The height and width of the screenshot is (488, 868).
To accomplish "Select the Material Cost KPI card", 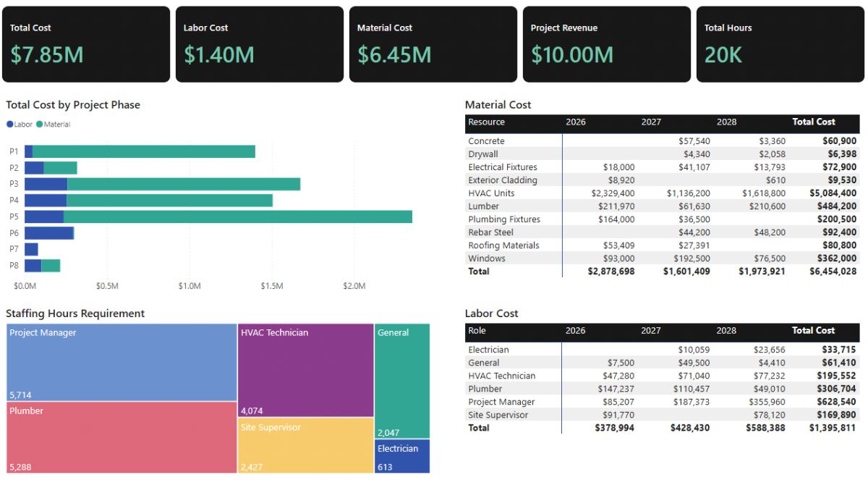I will point(433,43).
